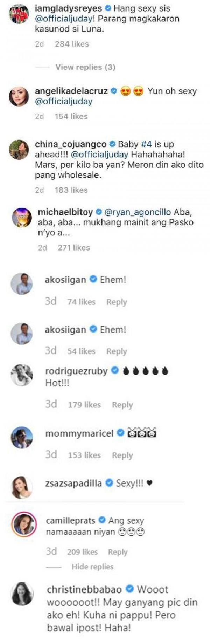
Task: Open zsazsapadilla username
Action: [x=73, y=483]
